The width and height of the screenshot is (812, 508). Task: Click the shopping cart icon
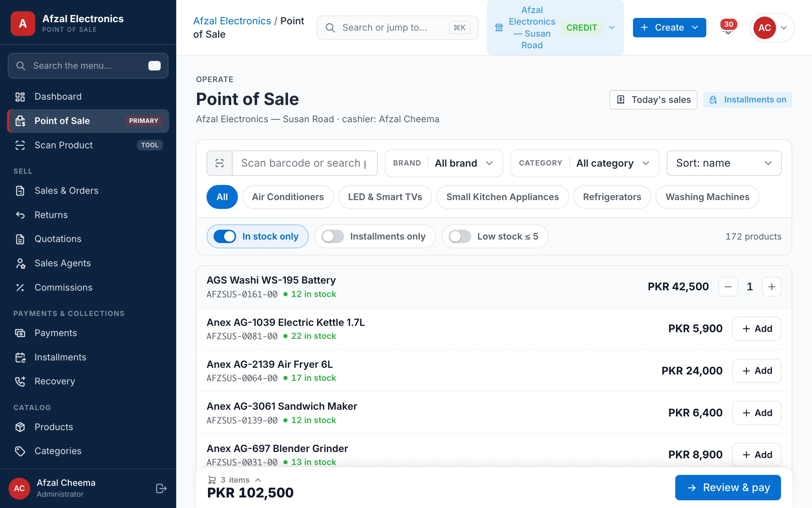click(x=212, y=480)
